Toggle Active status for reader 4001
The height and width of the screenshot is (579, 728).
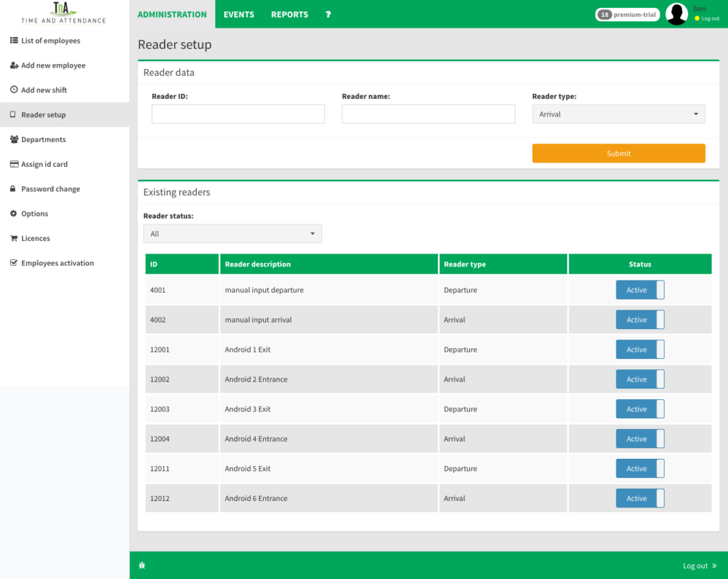tap(640, 290)
